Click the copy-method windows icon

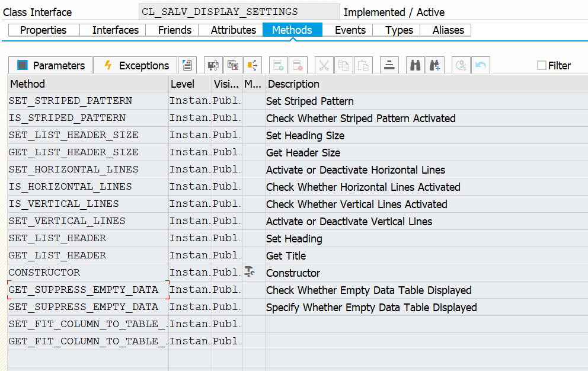pyautogui.click(x=233, y=65)
